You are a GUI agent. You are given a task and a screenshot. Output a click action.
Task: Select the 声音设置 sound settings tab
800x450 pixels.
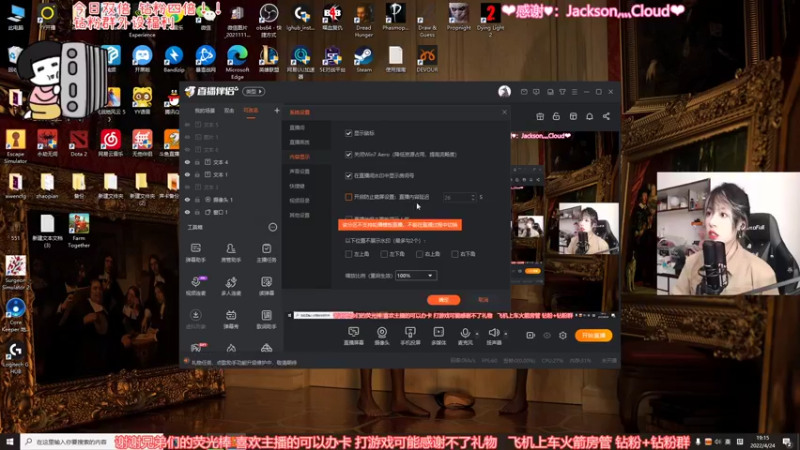click(x=299, y=171)
